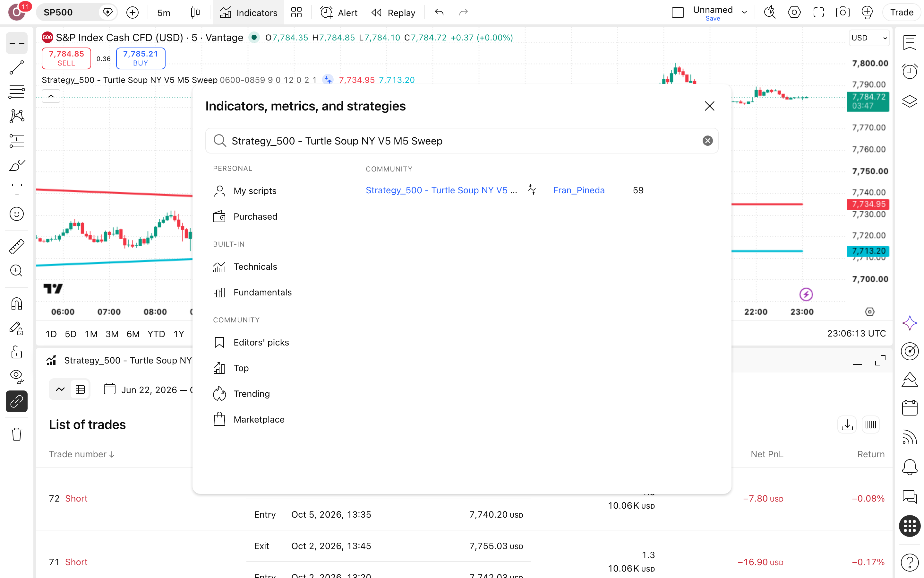The width and height of the screenshot is (924, 578).
Task: Open the alerts clock icon
Action: [x=910, y=71]
